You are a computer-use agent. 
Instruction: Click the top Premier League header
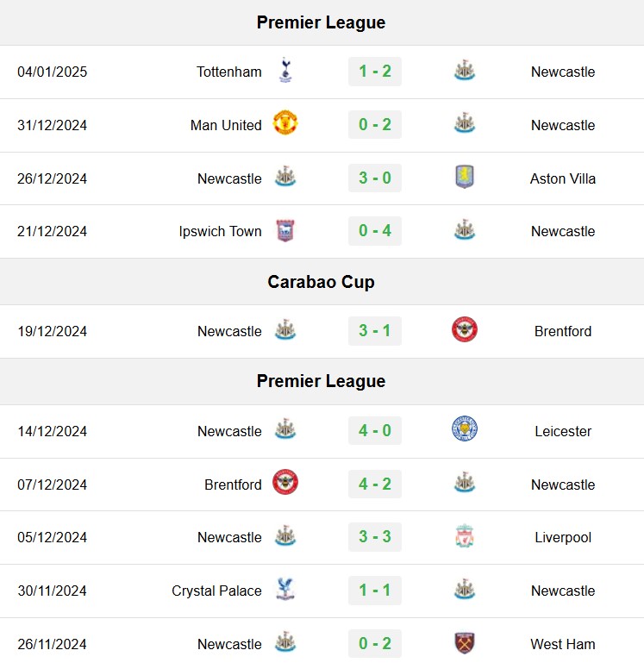tap(322, 22)
